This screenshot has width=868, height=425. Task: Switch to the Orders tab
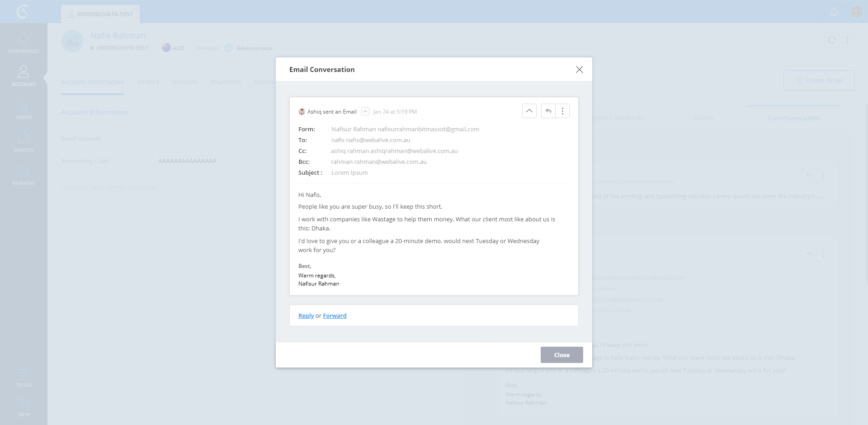[148, 82]
